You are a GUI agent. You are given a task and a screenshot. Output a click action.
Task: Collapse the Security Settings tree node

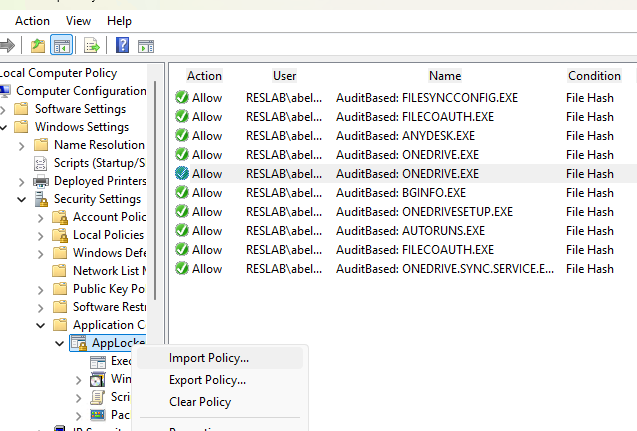[22, 200]
